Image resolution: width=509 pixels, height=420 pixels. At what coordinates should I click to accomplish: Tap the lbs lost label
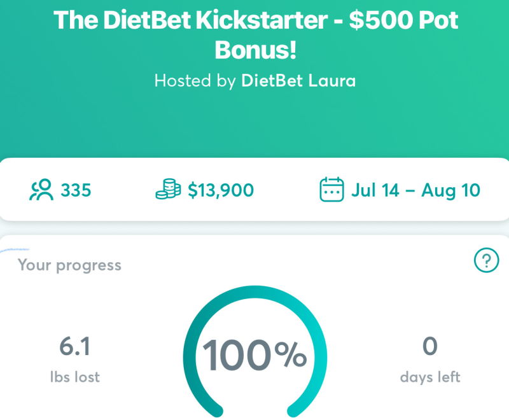click(74, 377)
